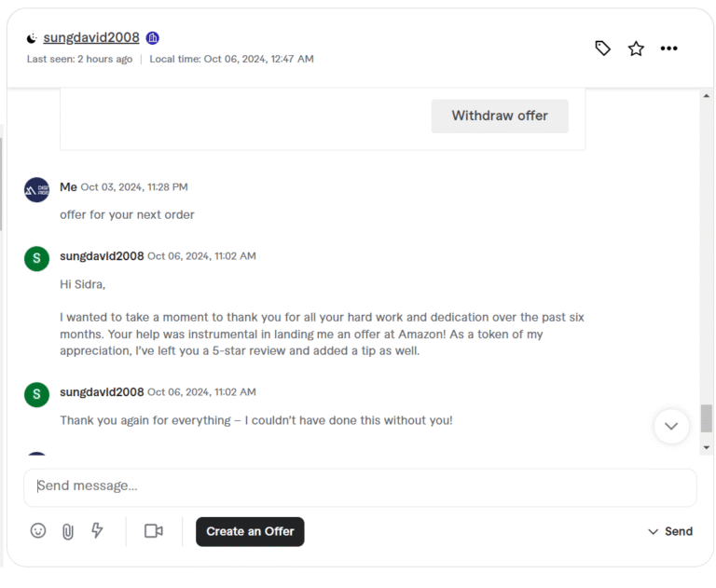Expand the Send options chevron
This screenshot has height=588, width=716.
tap(653, 532)
